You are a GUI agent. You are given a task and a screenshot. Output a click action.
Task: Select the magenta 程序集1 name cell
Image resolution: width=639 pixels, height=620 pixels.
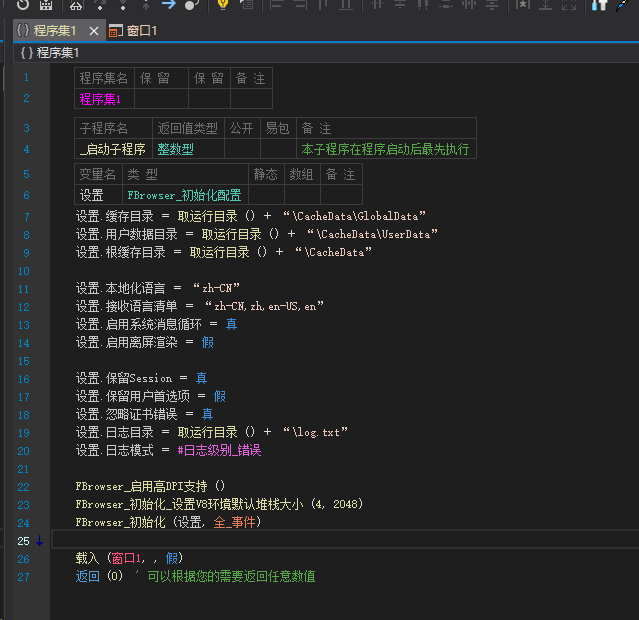pos(104,99)
